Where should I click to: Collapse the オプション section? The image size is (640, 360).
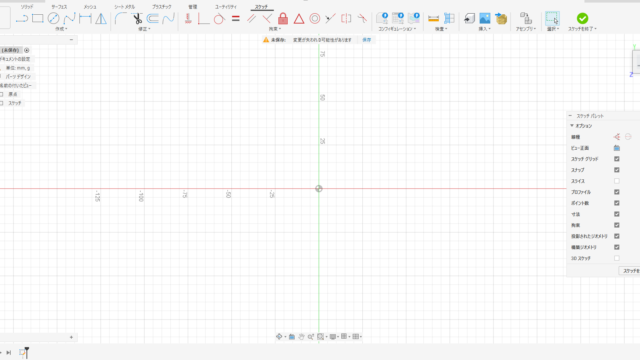point(582,126)
